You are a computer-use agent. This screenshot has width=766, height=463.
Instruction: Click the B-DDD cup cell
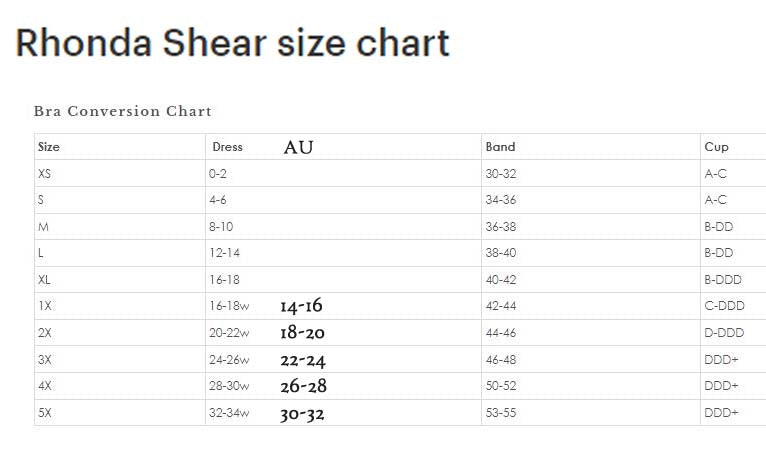pos(722,280)
